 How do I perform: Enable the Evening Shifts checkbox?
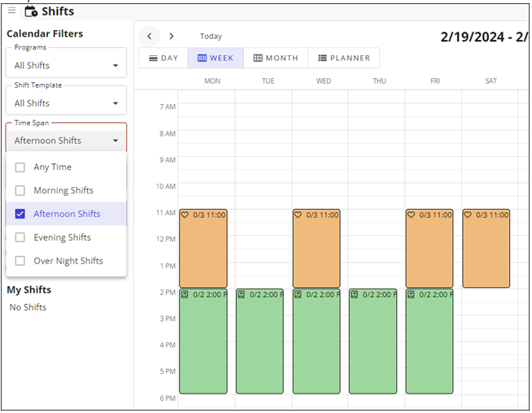[x=20, y=238]
